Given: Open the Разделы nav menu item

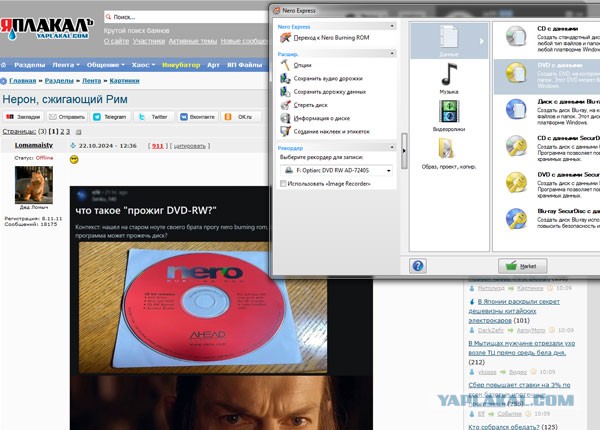Looking at the screenshot, I should 29,65.
